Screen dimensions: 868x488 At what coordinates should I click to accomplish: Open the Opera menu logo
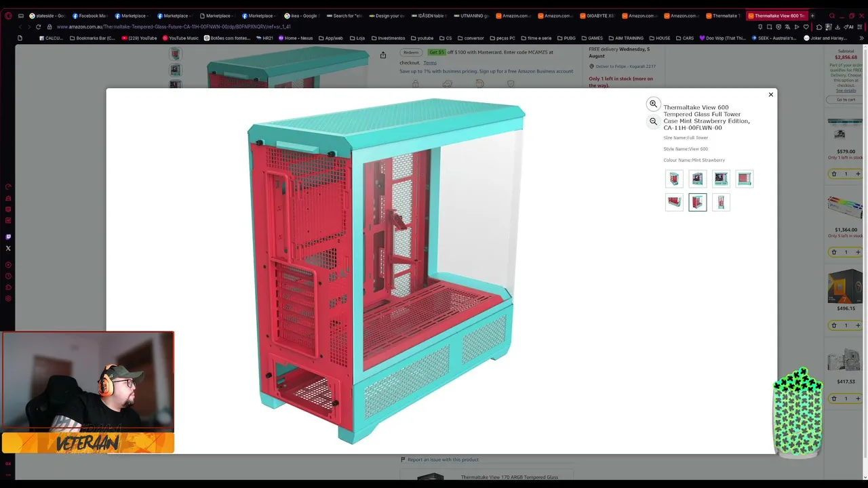coord(8,16)
